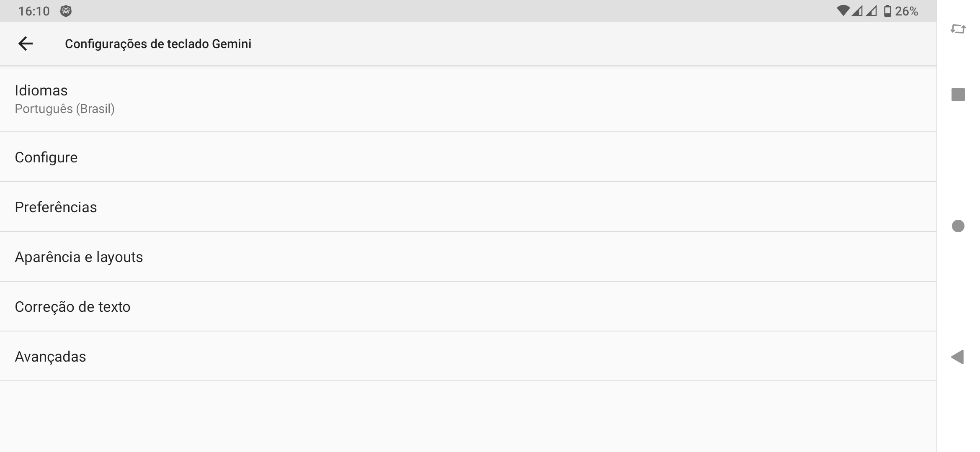Image resolution: width=980 pixels, height=452 pixels.
Task: Tap the triangle system back button
Action: [957, 357]
